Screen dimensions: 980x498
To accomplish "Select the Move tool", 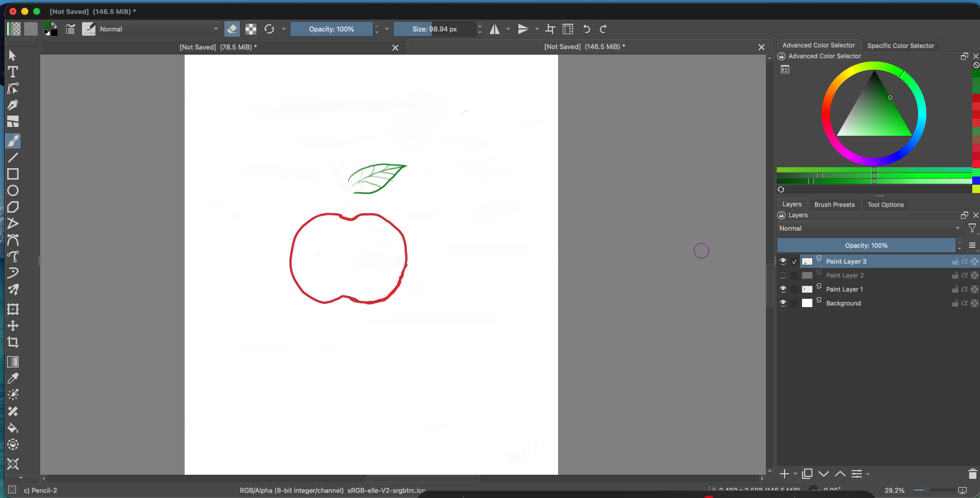I will [x=13, y=326].
